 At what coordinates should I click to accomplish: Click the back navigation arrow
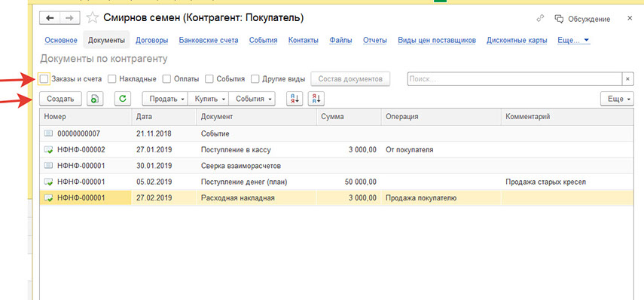point(50,17)
